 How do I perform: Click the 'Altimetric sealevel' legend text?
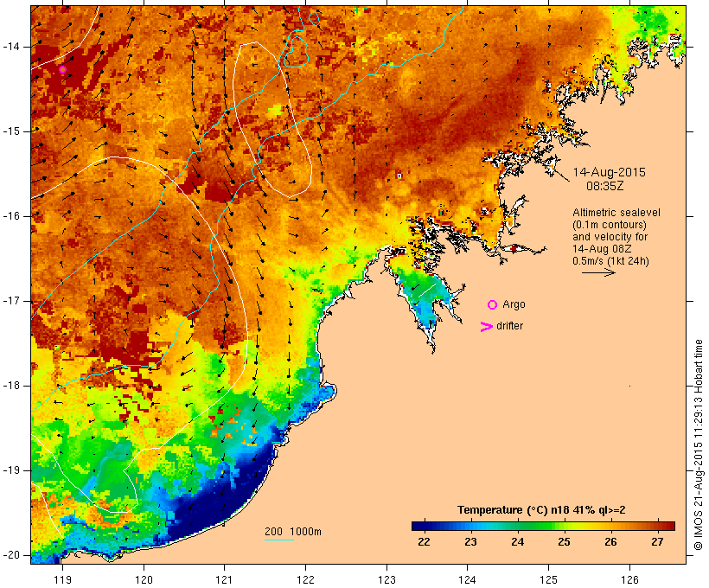[616, 213]
